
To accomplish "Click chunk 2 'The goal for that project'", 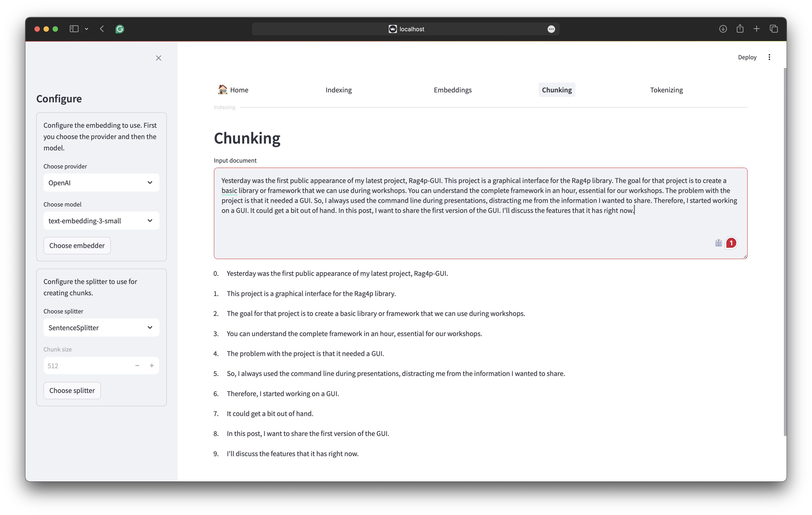I will click(x=376, y=313).
